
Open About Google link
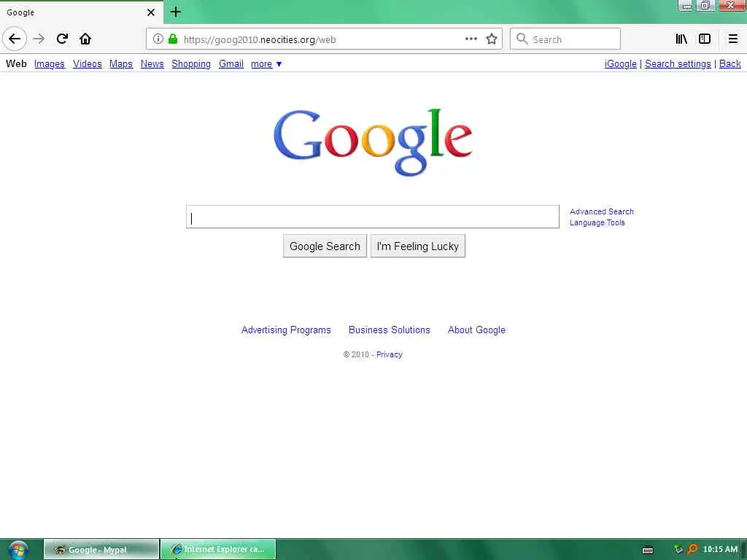pyautogui.click(x=476, y=330)
